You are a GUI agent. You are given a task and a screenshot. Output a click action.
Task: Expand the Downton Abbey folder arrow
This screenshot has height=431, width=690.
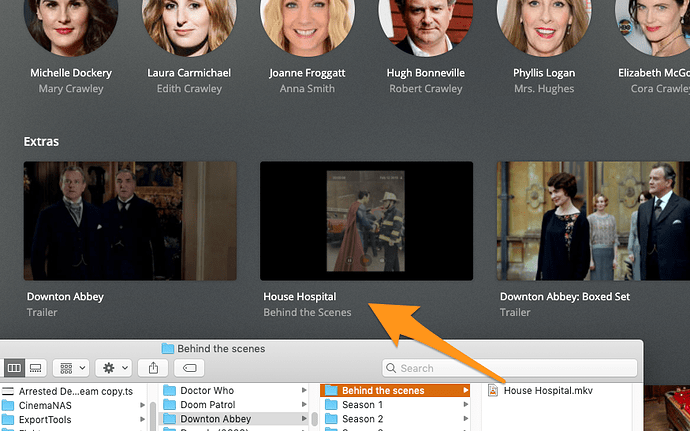pyautogui.click(x=304, y=419)
